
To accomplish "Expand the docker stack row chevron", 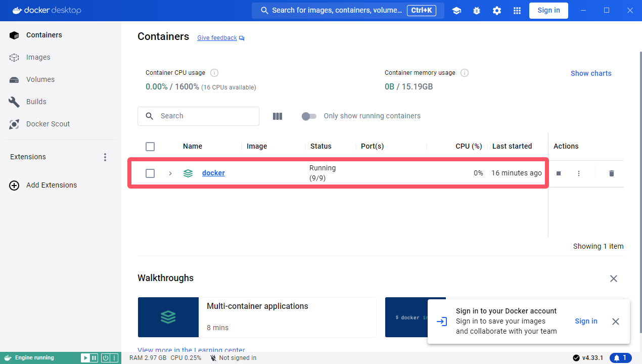I will coord(170,173).
